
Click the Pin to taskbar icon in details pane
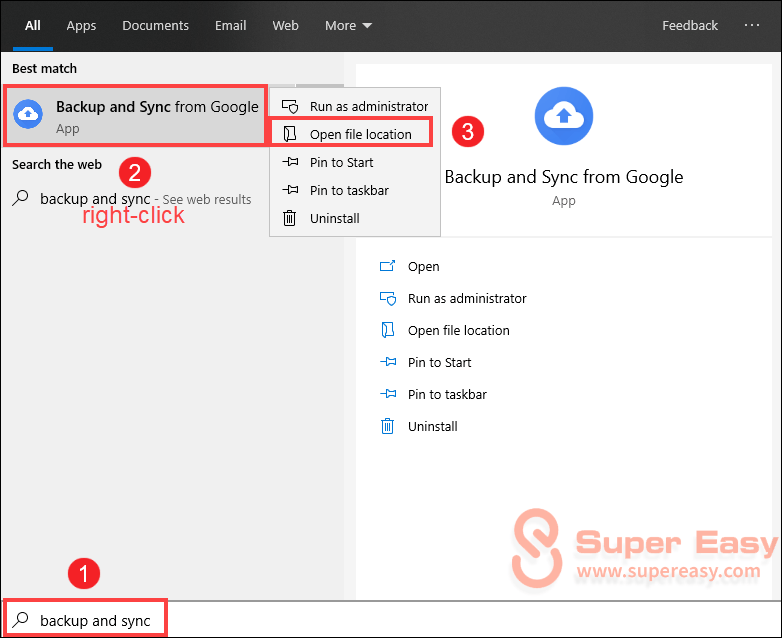click(388, 394)
